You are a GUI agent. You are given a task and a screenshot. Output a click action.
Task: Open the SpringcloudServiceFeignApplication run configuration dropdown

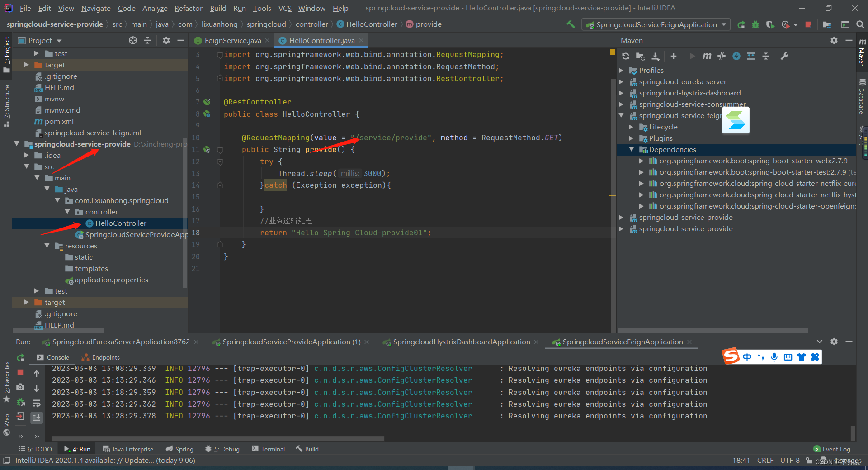click(656, 25)
